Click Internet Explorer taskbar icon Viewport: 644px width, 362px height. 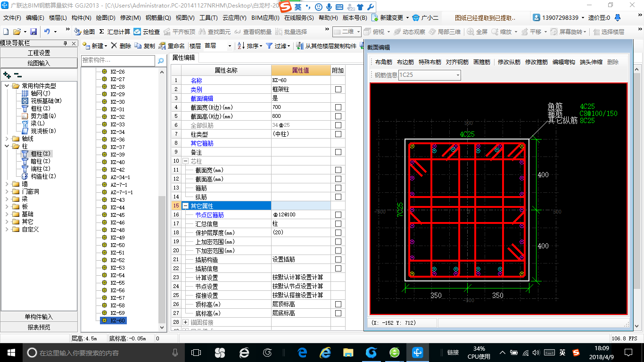click(x=325, y=352)
